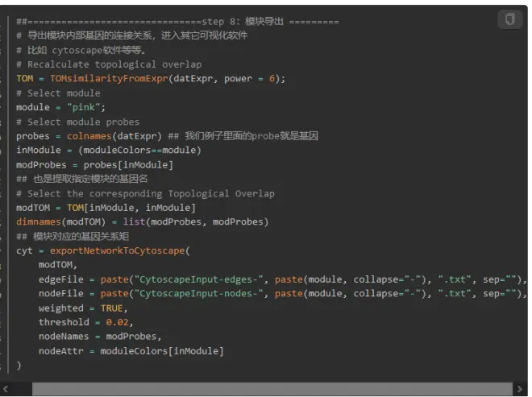This screenshot has width=532, height=397.
Task: Click 'Select the corresponding Topological Overlap' comment
Action: click(145, 194)
